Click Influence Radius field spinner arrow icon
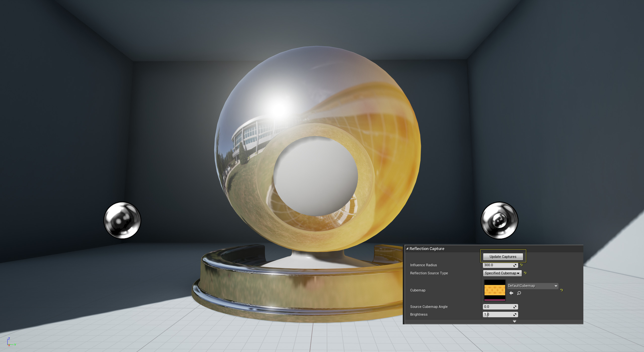The width and height of the screenshot is (644, 352). pos(515,265)
